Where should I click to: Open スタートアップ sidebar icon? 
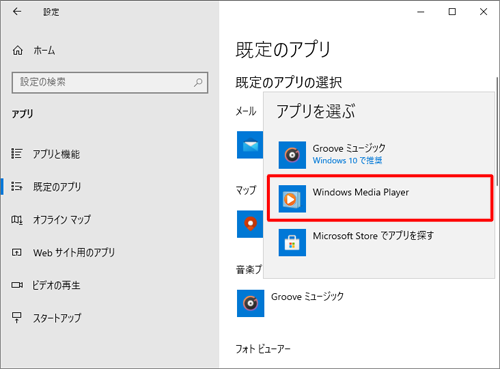pyautogui.click(x=17, y=317)
